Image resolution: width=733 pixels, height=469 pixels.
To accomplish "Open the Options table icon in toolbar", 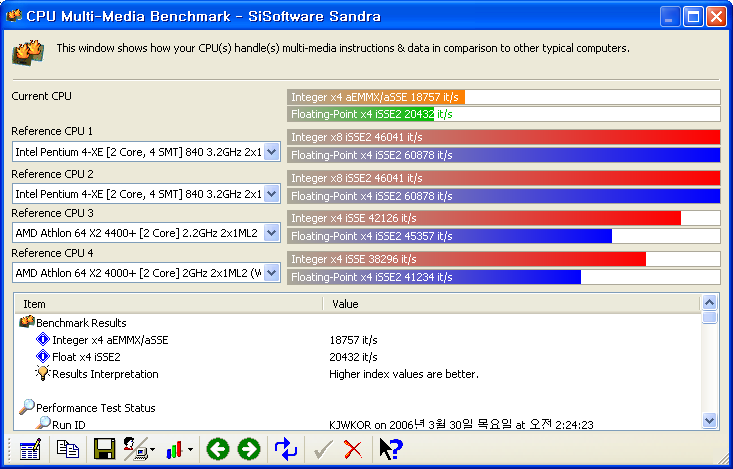I will click(30, 449).
